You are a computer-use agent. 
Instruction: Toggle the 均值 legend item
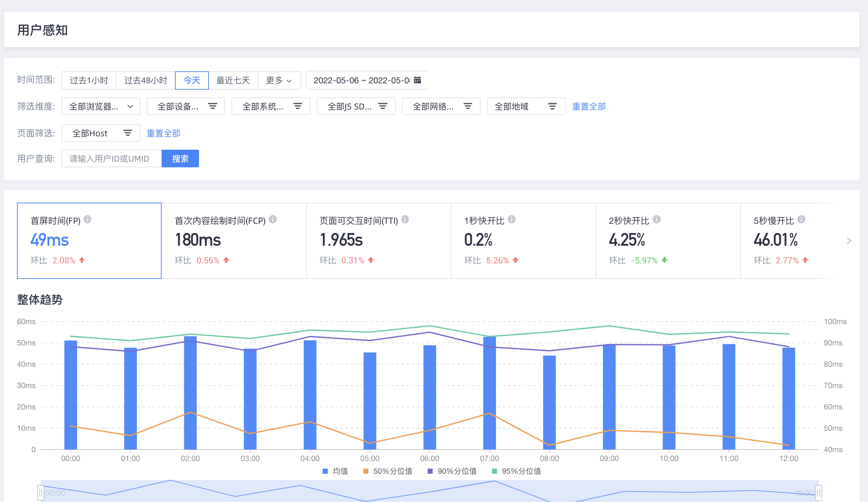335,471
